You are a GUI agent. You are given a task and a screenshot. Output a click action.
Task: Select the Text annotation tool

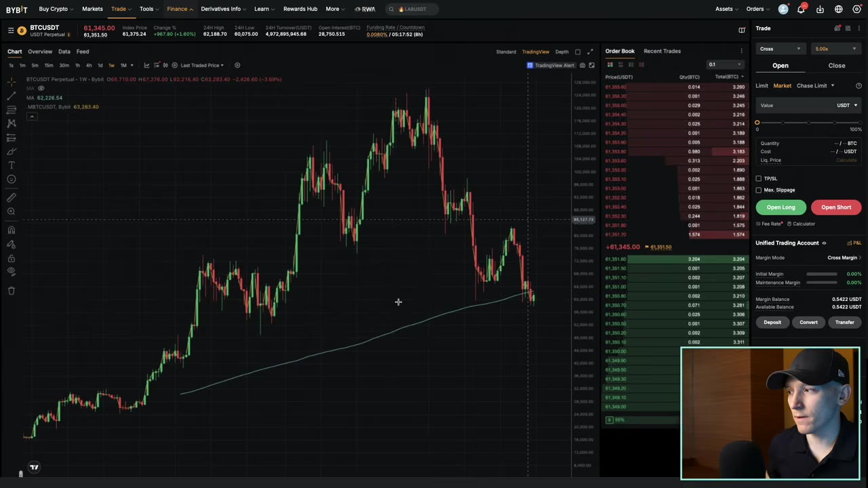(12, 165)
